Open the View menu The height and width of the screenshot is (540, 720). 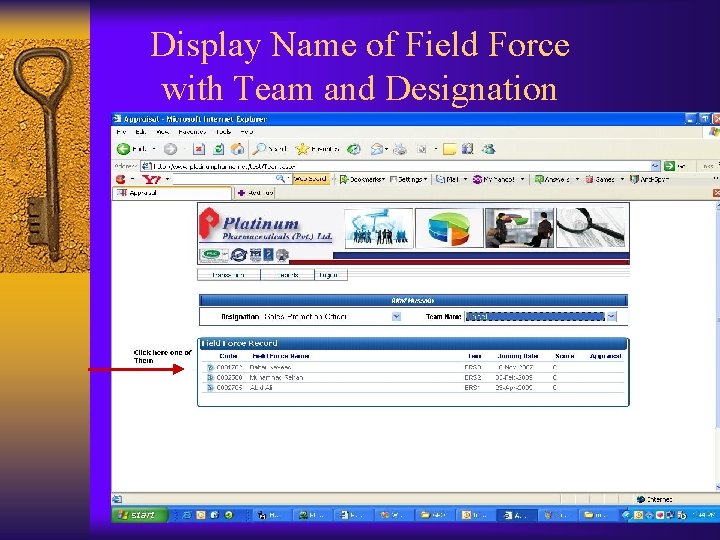point(163,132)
